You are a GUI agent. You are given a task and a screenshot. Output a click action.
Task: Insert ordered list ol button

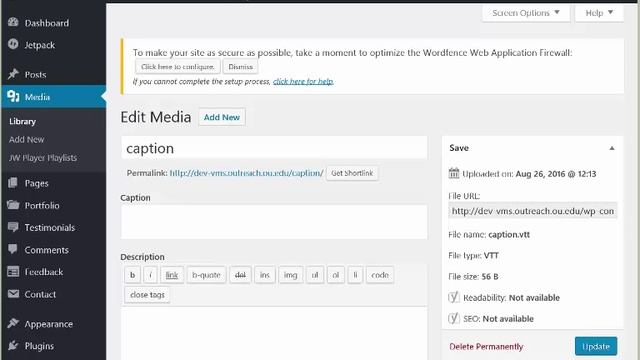tap(336, 275)
